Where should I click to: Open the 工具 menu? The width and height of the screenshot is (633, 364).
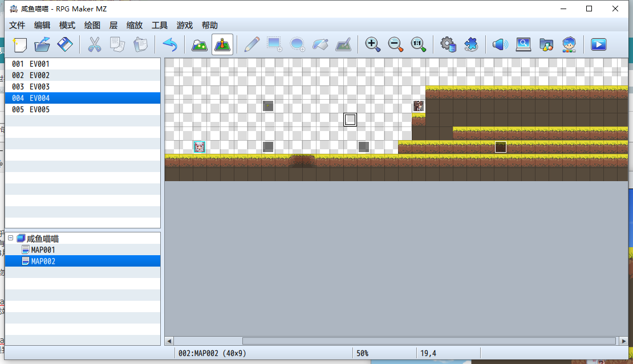point(160,26)
